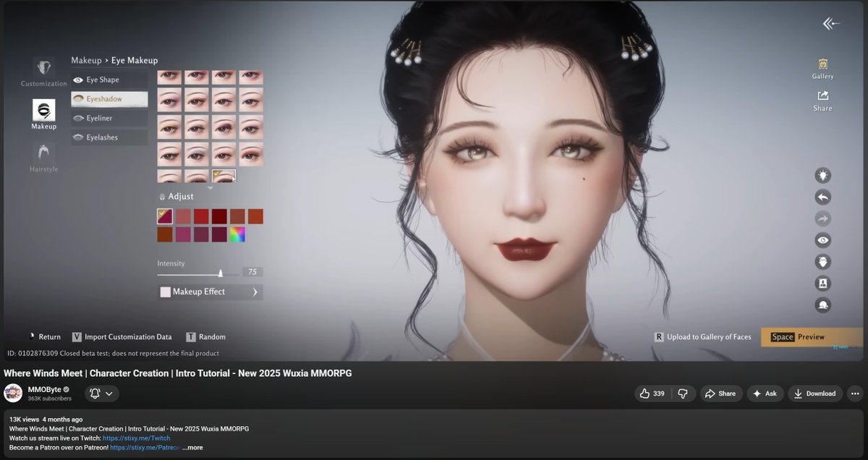868x460 pixels.
Task: Select the checked eyeshadow thumbnail
Action: tap(224, 176)
